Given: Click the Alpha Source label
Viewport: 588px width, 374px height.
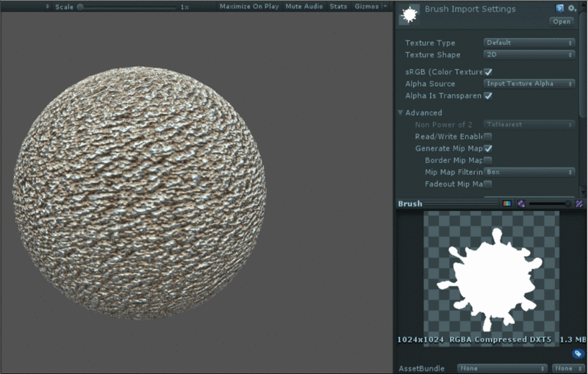Looking at the screenshot, I should 430,84.
